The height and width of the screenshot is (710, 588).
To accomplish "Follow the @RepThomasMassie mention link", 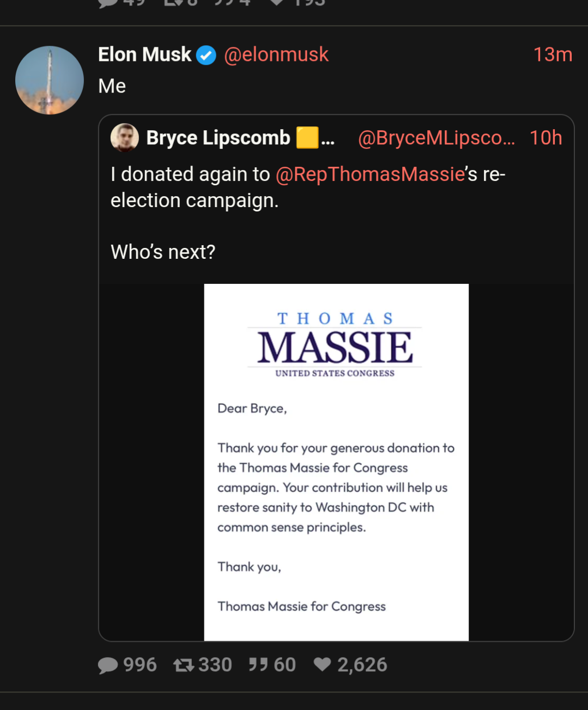I will click(x=370, y=174).
